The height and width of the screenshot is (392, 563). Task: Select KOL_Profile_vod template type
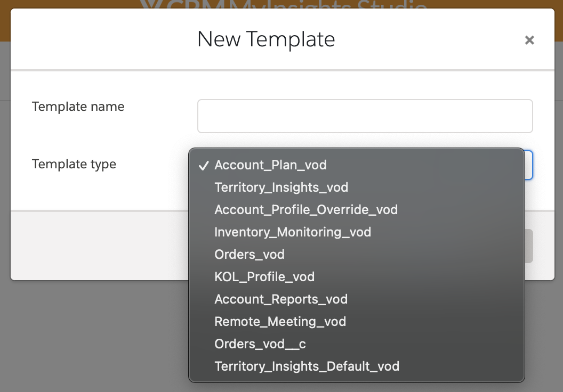pyautogui.click(x=264, y=277)
